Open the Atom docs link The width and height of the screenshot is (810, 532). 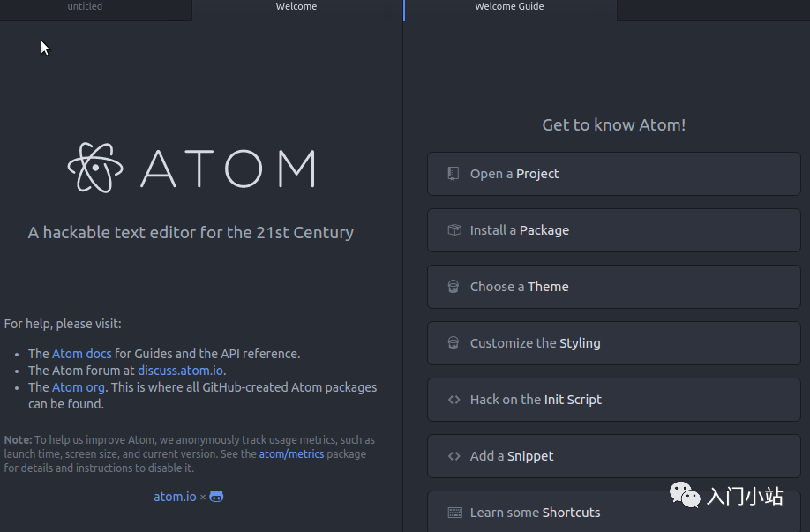82,354
